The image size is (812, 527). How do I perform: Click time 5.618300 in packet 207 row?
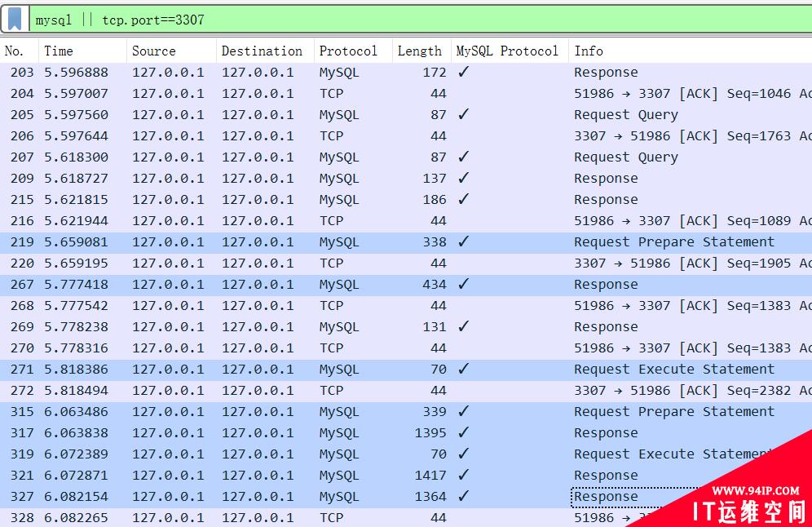[x=76, y=157]
